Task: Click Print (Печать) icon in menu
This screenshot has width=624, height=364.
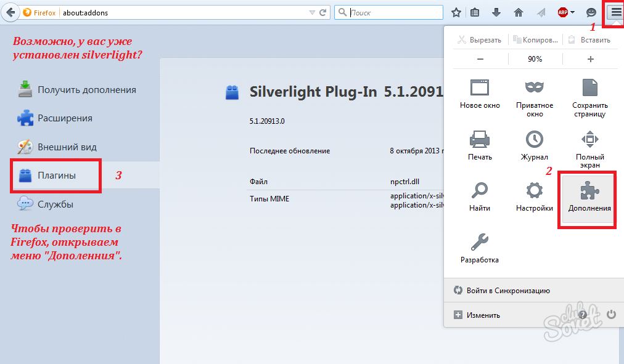Action: click(480, 145)
